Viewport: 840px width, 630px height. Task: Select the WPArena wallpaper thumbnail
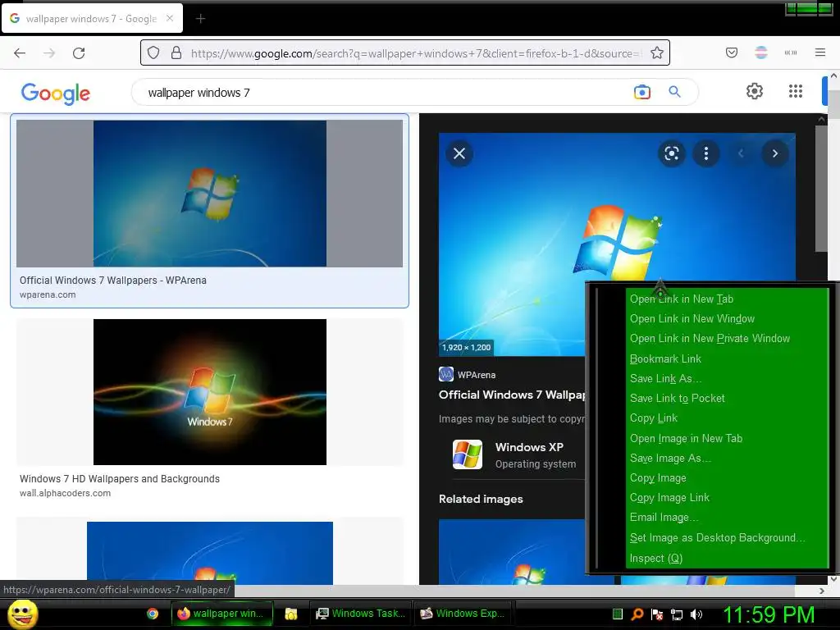coord(209,194)
